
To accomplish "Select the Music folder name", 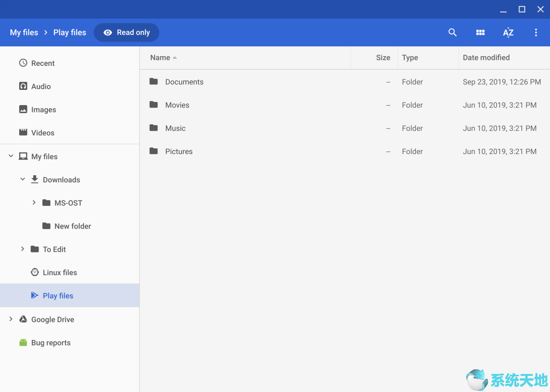I will pyautogui.click(x=175, y=128).
